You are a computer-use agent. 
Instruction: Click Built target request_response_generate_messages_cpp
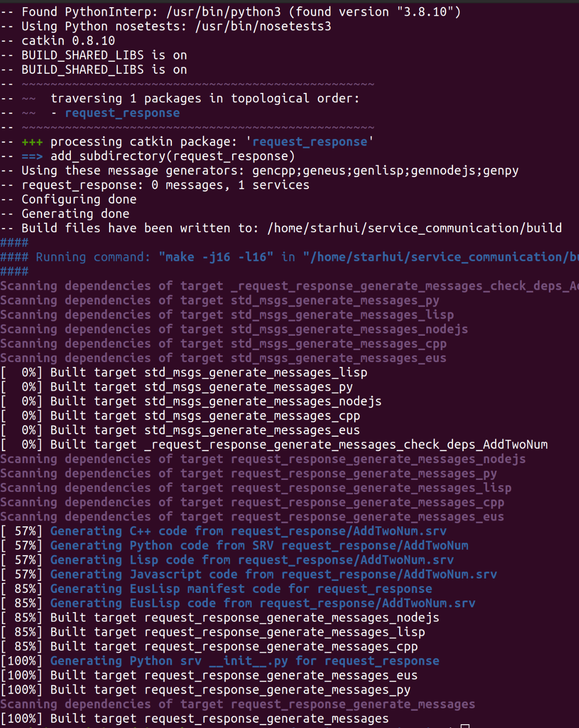click(x=234, y=647)
